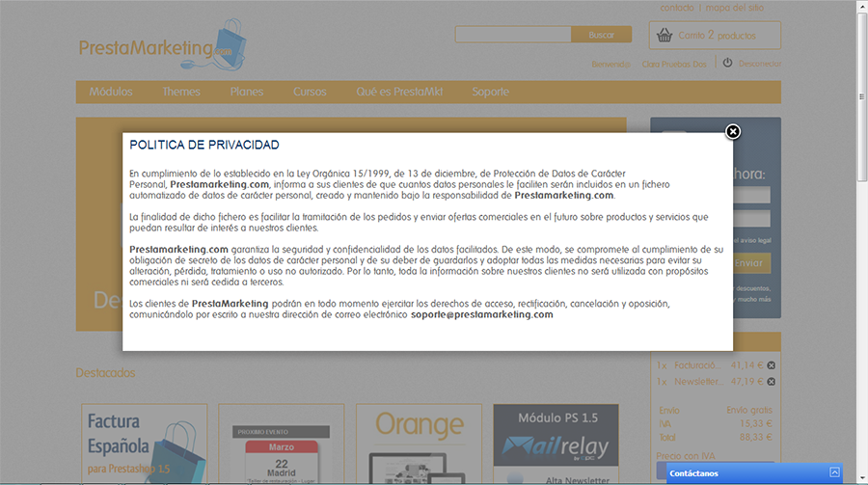Remove Newsletter item from cart

772,382
